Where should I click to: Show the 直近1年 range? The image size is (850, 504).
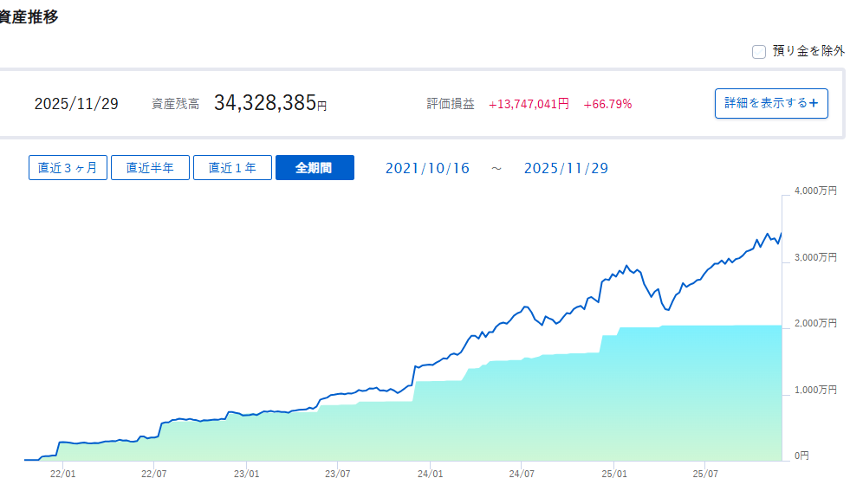point(232,168)
